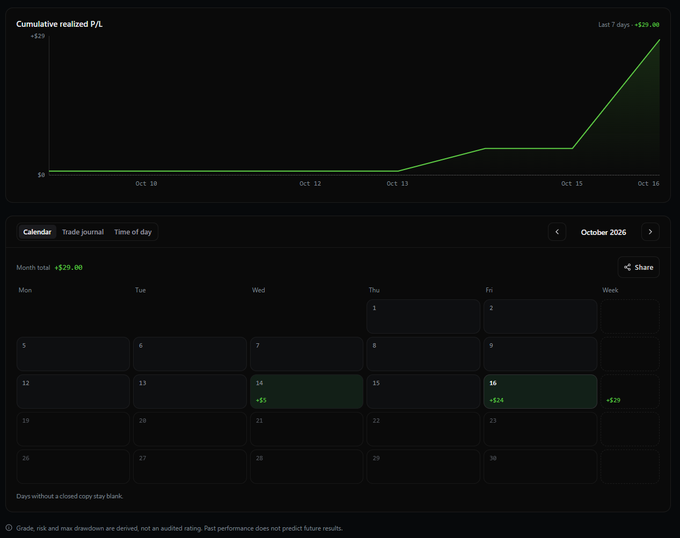Click the 'Days without a closed copy' note

[x=70, y=496]
